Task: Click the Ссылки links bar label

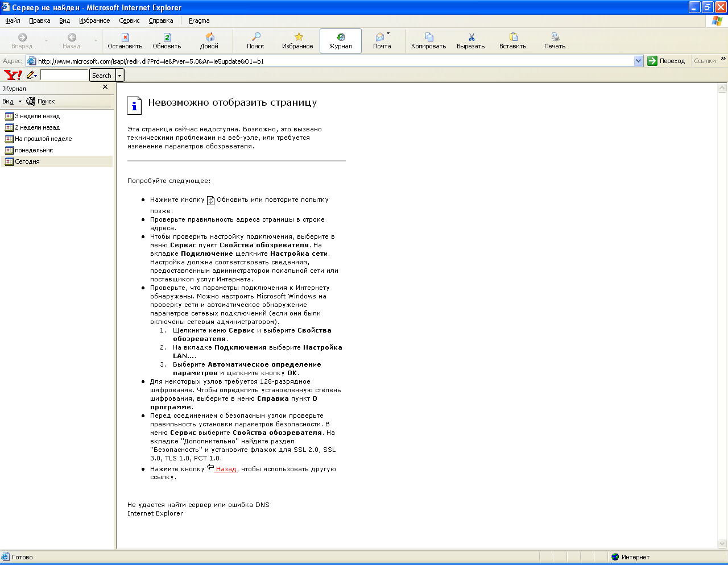Action: [x=705, y=61]
